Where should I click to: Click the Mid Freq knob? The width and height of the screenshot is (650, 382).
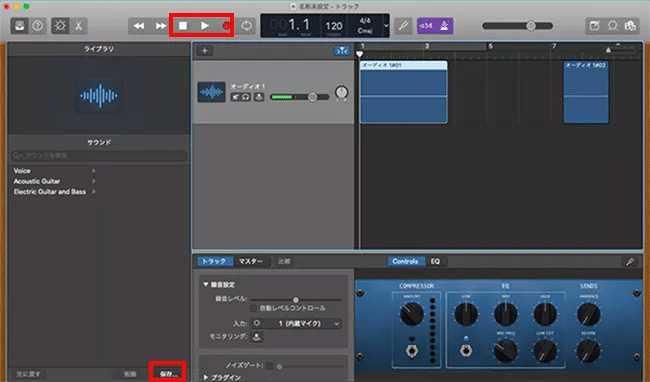pos(505,351)
